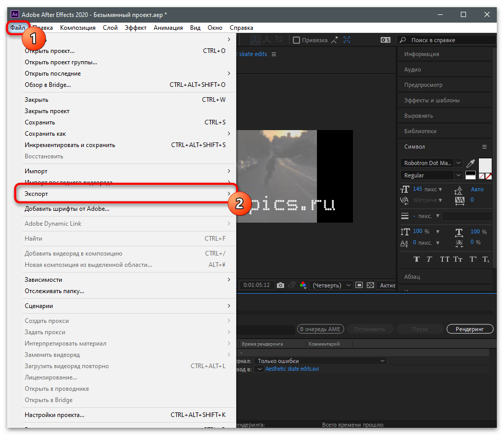Open the Aesthetic skate edits.avi output link
The width and height of the screenshot is (504, 435).
(292, 369)
